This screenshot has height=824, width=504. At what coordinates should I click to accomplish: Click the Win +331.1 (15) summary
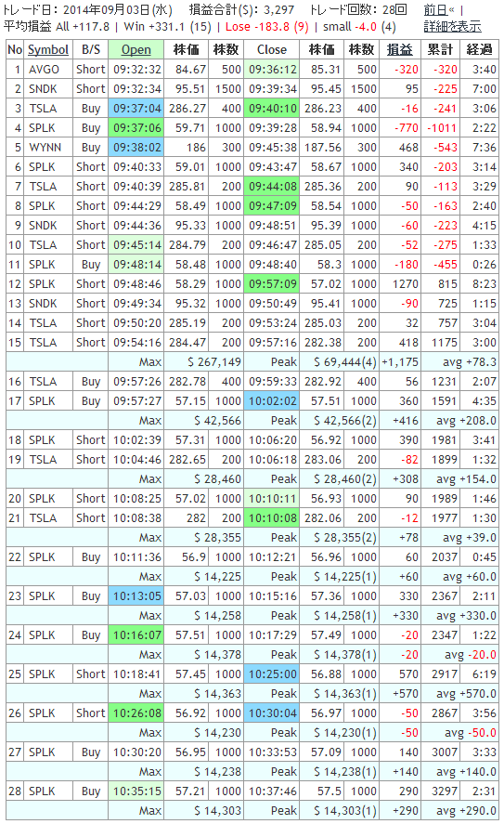[167, 26]
